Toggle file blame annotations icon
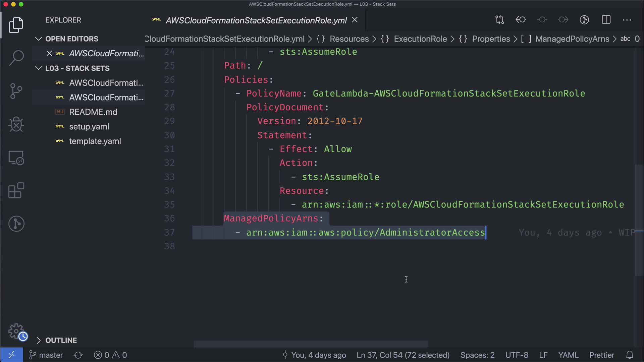Viewport: 644px width, 362px height. tap(584, 20)
